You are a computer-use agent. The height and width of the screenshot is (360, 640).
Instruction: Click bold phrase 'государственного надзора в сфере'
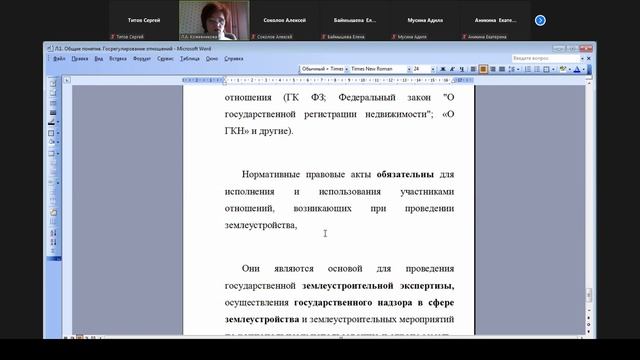pos(374,303)
